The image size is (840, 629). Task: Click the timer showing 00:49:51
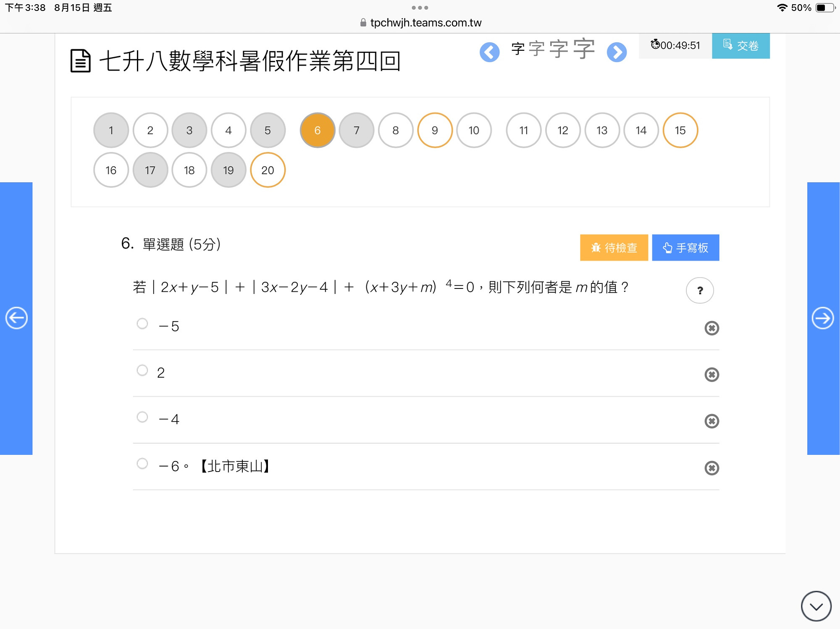click(x=675, y=45)
